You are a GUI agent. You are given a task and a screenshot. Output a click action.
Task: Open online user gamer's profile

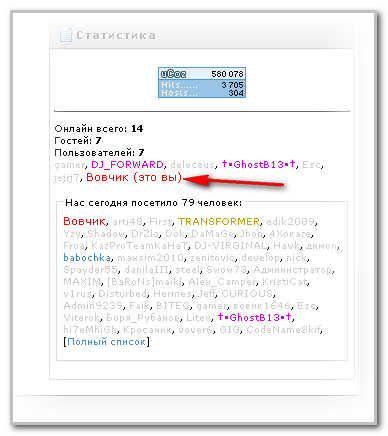(70, 165)
